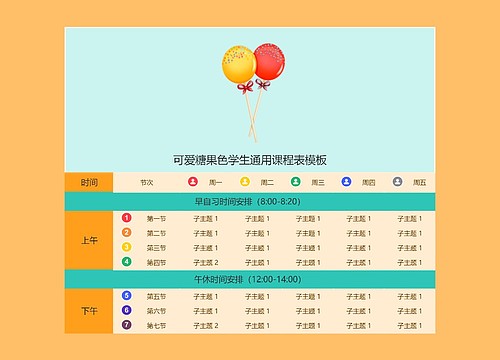This screenshot has width=500, height=360.
Task: Select the yellow number 3 badge
Action: point(126,247)
